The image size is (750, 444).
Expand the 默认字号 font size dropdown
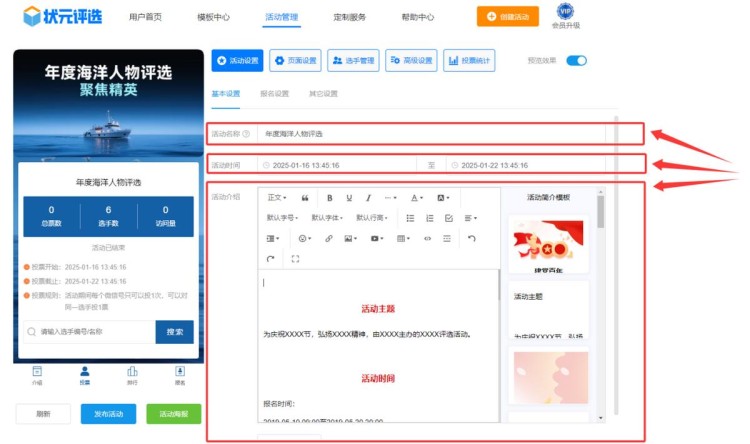coord(283,218)
